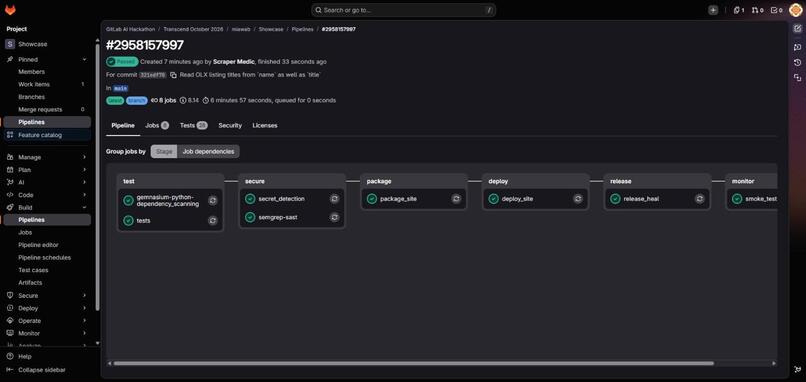
Task: Open Jobs under Build in sidebar
Action: pyautogui.click(x=47, y=232)
